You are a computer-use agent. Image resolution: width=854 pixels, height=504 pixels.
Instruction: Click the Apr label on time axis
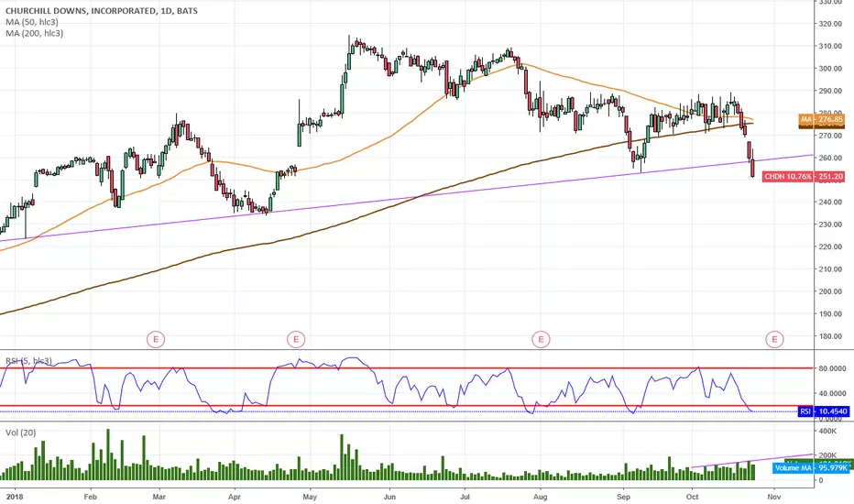point(235,497)
